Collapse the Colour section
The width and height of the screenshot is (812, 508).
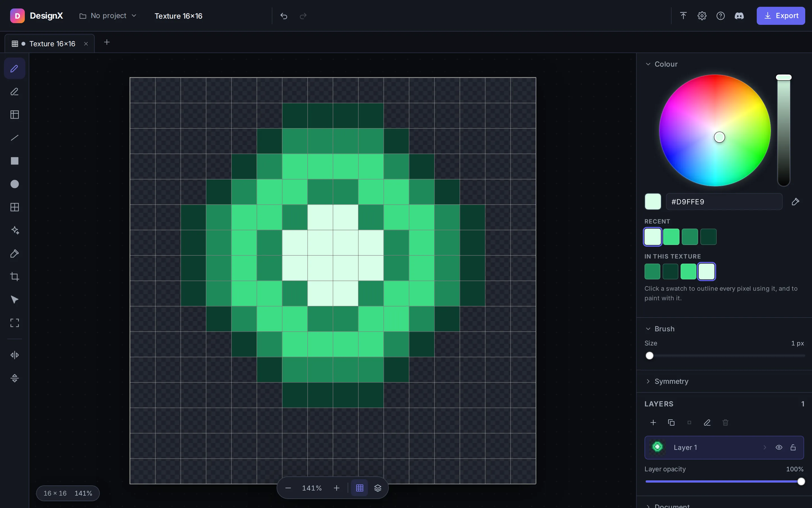point(661,64)
